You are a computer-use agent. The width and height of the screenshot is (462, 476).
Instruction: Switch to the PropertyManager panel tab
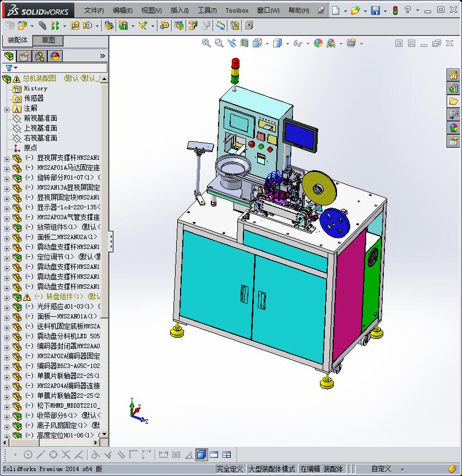tap(24, 56)
